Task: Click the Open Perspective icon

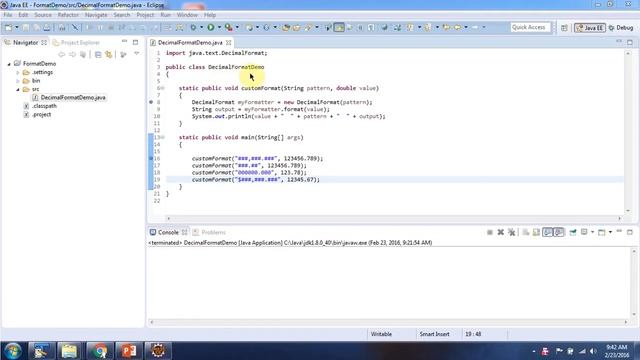Action: pyautogui.click(x=564, y=28)
